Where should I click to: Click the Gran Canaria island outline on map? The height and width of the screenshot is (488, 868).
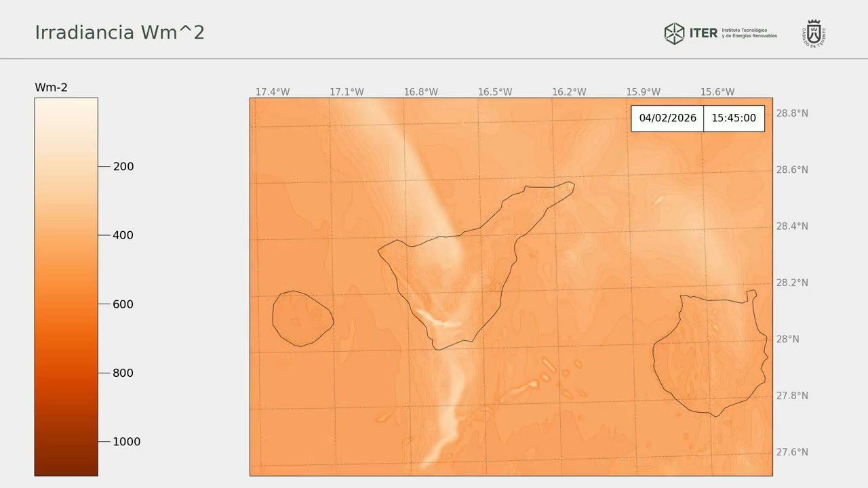tap(711, 353)
